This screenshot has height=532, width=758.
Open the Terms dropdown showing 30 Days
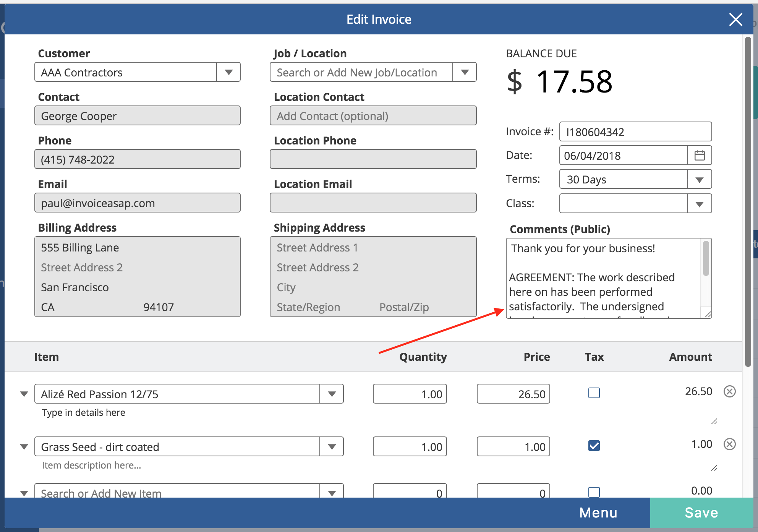(x=700, y=179)
